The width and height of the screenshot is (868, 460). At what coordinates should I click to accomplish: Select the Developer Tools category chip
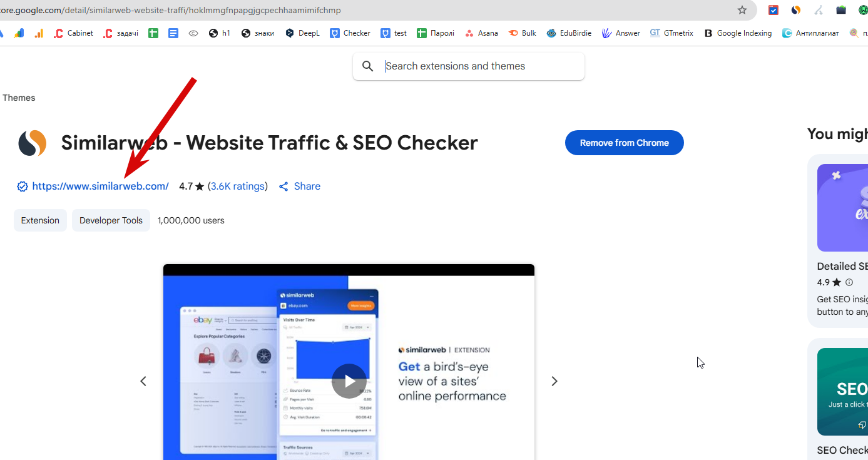(x=111, y=220)
